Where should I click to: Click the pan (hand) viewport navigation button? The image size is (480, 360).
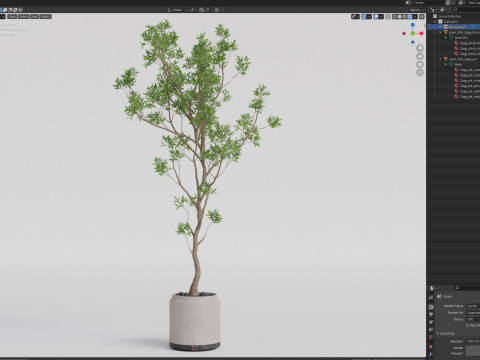point(420,56)
